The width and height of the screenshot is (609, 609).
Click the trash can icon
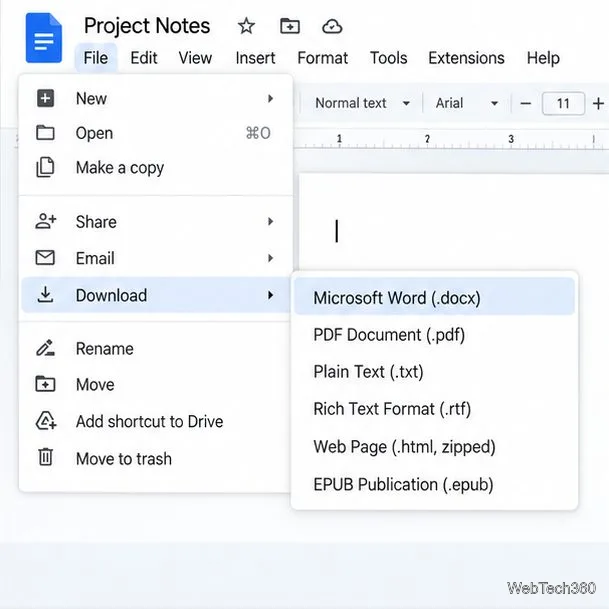(x=45, y=457)
